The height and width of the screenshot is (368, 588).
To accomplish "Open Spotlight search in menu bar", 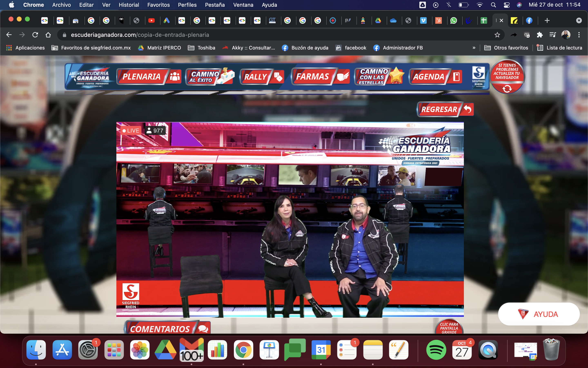I will 493,5.
